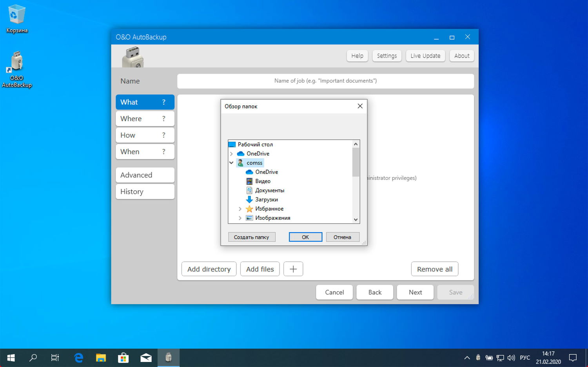This screenshot has height=367, width=588.
Task: Collapse the comss user folder
Action: pos(231,163)
